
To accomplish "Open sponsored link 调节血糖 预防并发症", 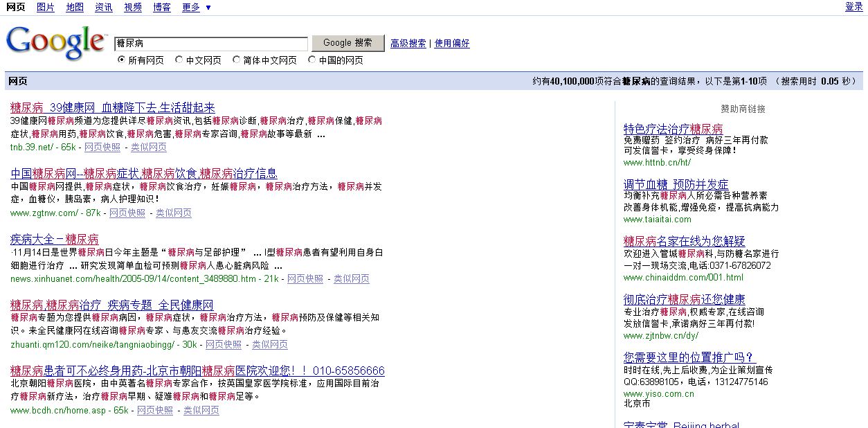I will (x=676, y=184).
